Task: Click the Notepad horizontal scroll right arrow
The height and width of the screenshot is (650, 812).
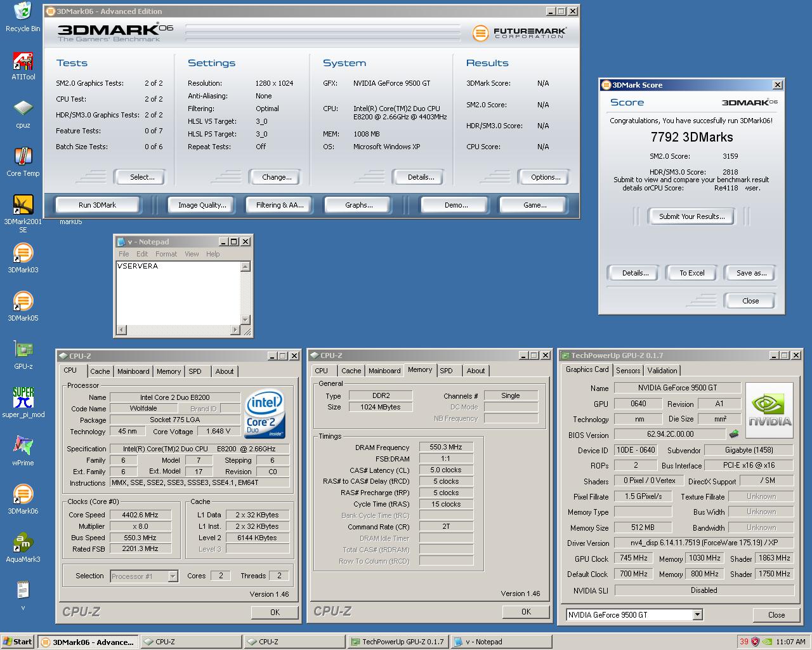Action: point(235,330)
